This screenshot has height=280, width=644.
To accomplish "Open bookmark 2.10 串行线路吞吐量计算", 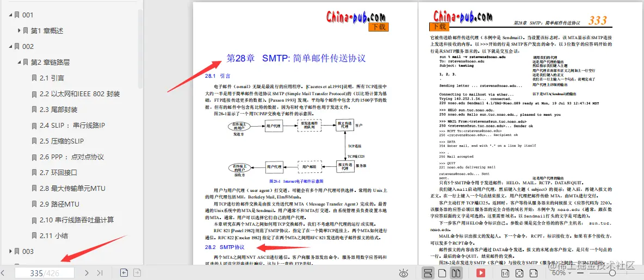I will pos(77,220).
